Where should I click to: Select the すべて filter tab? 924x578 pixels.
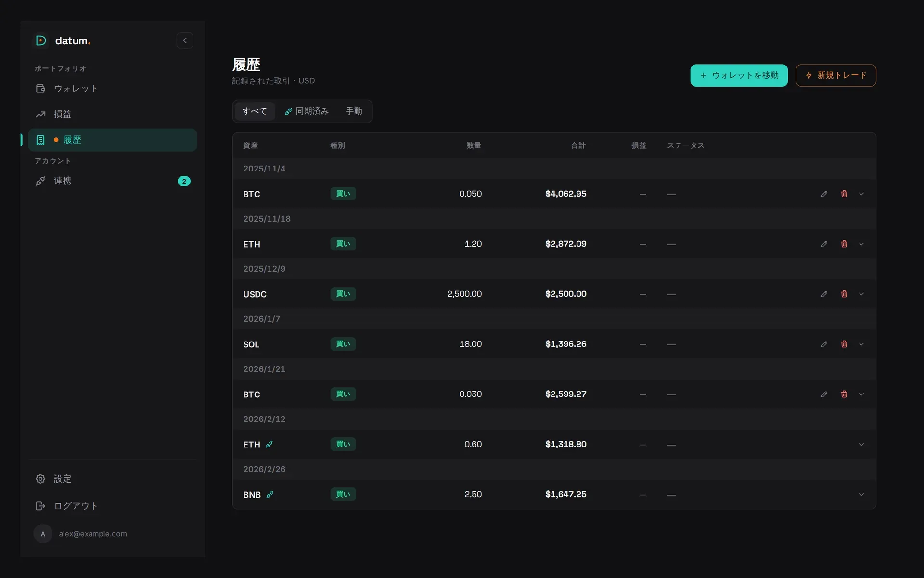[x=255, y=111]
